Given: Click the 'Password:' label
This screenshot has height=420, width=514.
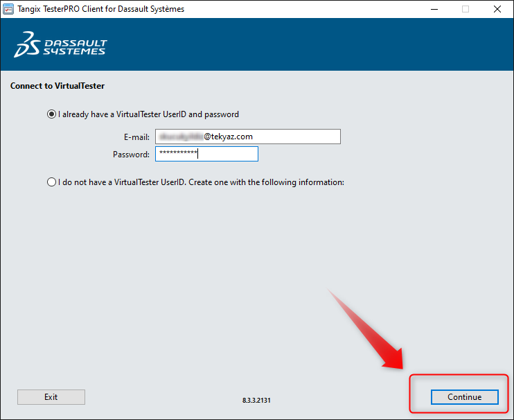Looking at the screenshot, I should (131, 155).
